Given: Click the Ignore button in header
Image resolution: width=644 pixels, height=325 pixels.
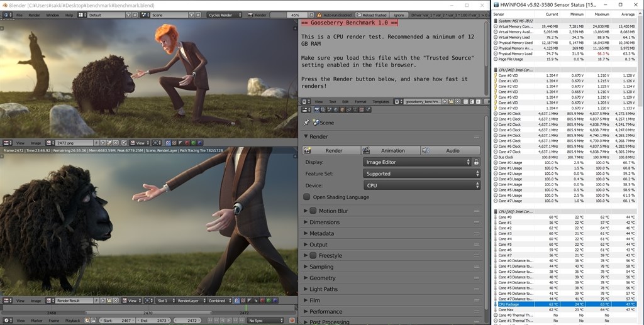Looking at the screenshot, I should point(399,15).
